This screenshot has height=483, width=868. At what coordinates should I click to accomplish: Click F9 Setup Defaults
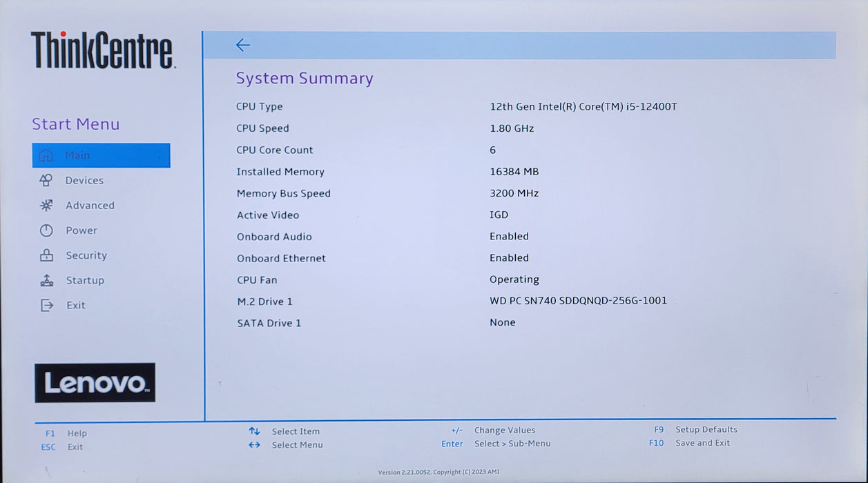point(695,429)
